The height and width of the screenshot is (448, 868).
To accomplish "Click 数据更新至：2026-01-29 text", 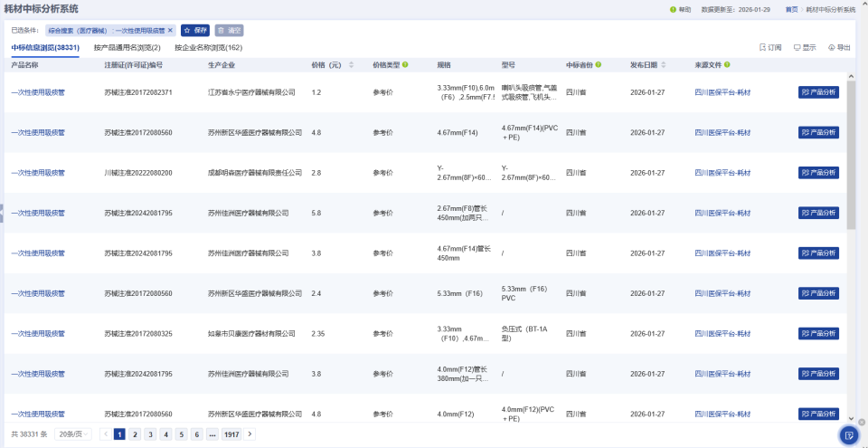I will pos(735,9).
